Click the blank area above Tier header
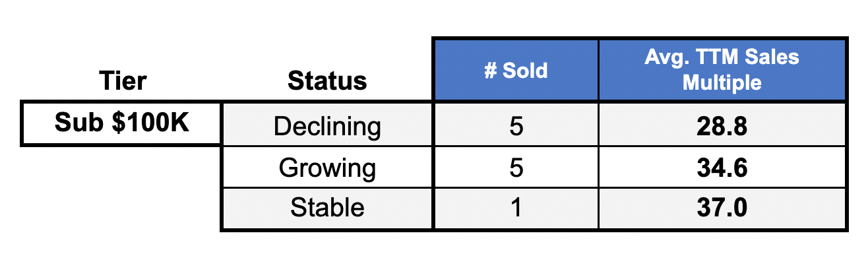868x256 pixels. 122,40
